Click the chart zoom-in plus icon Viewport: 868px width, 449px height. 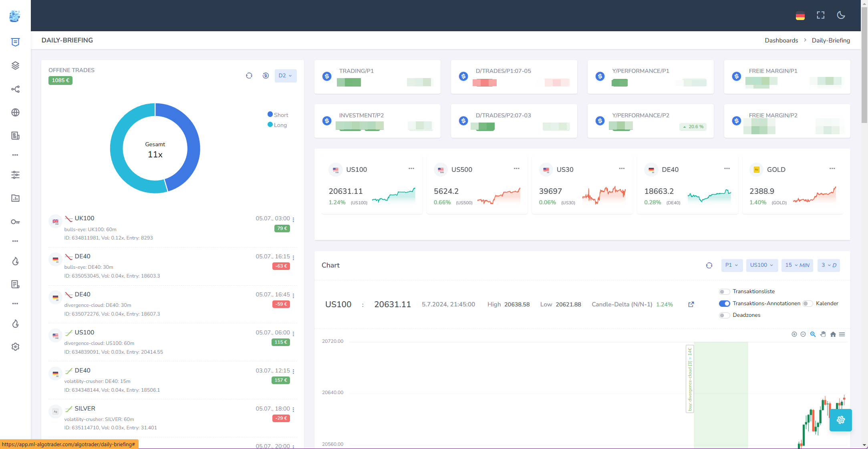coord(794,334)
